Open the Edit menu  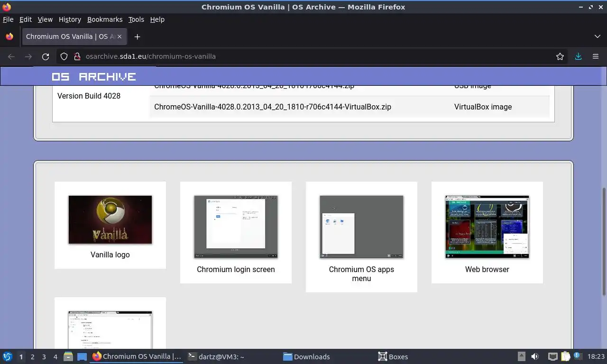pyautogui.click(x=25, y=19)
